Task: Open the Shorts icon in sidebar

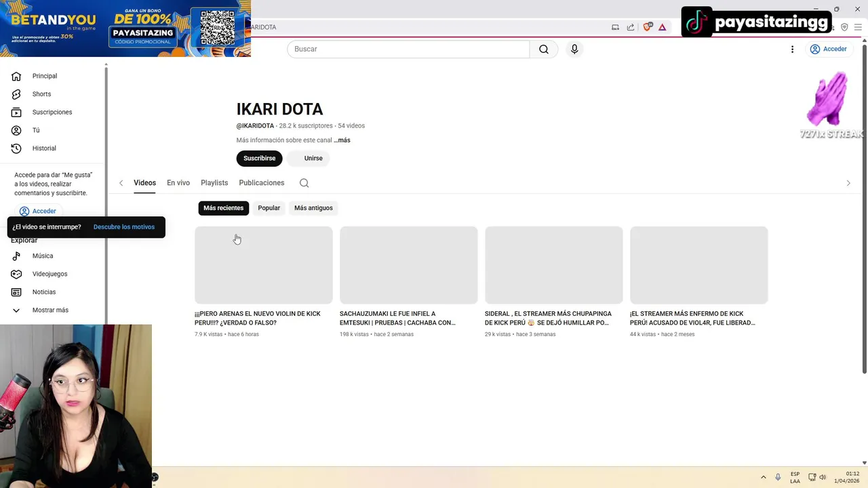Action: tap(16, 94)
